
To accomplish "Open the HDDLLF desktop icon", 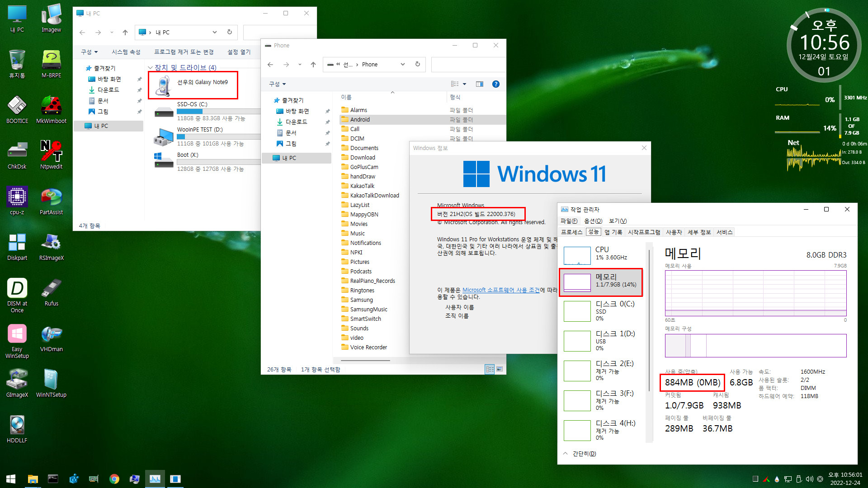I will coord(17,428).
